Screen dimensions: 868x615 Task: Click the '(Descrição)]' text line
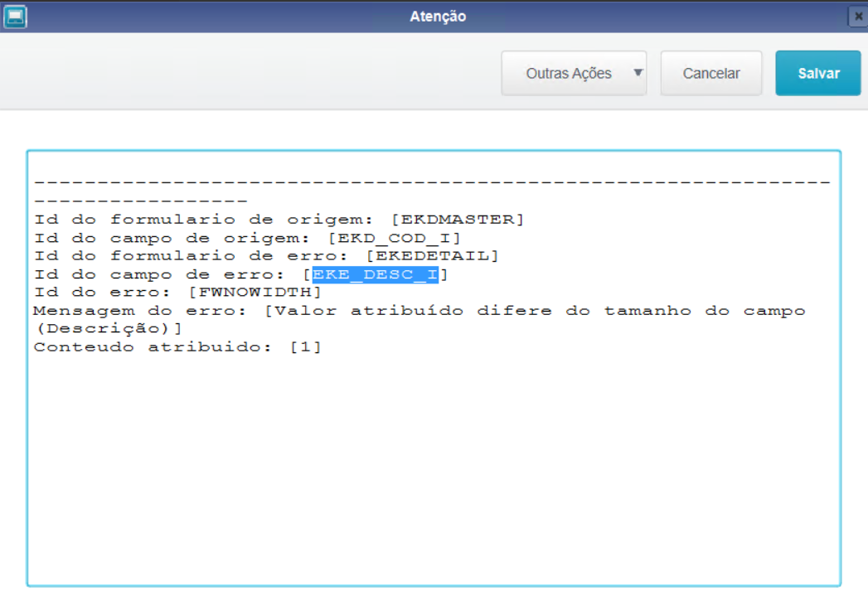109,329
